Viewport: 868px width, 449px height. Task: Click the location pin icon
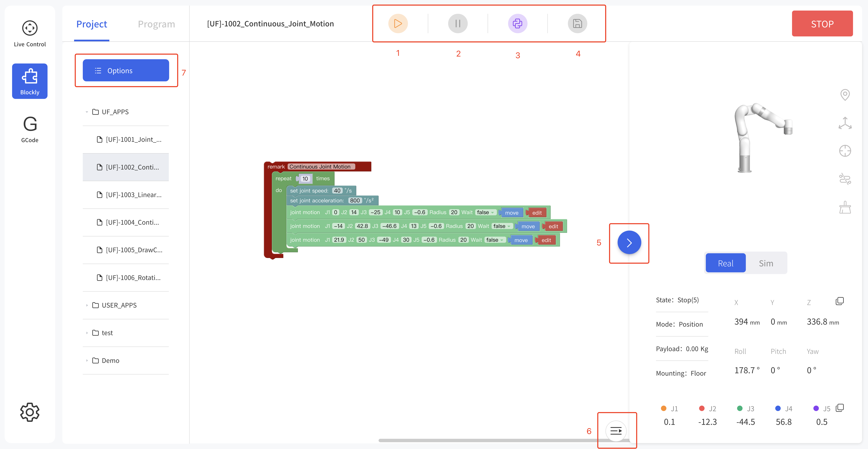point(845,95)
